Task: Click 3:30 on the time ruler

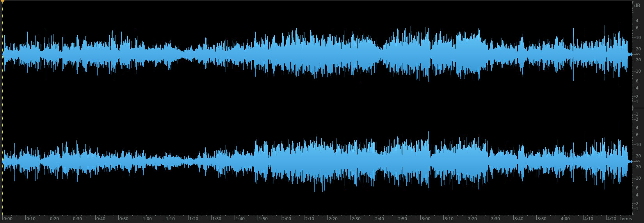Action: [495, 219]
